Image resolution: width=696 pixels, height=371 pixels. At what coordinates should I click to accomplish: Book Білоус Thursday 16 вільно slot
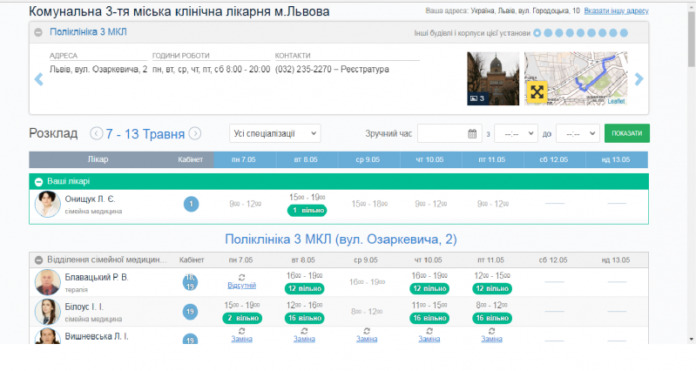(x=429, y=318)
